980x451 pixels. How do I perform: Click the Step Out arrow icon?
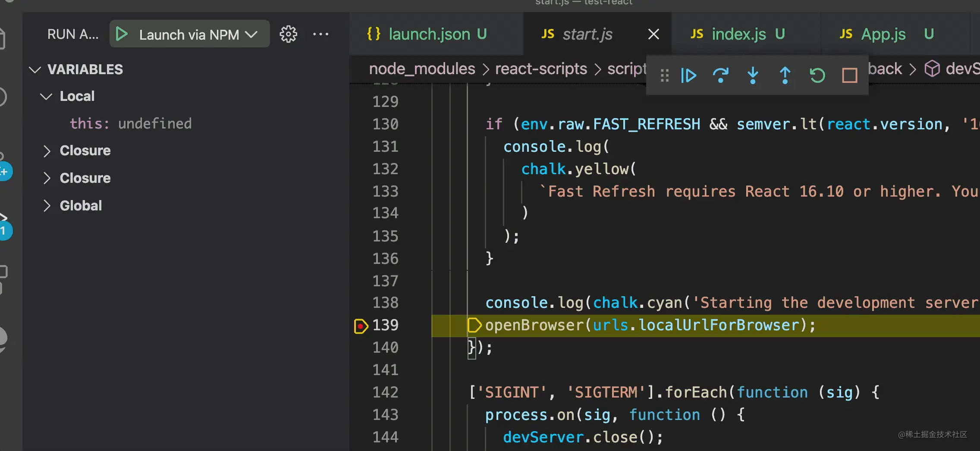point(785,75)
